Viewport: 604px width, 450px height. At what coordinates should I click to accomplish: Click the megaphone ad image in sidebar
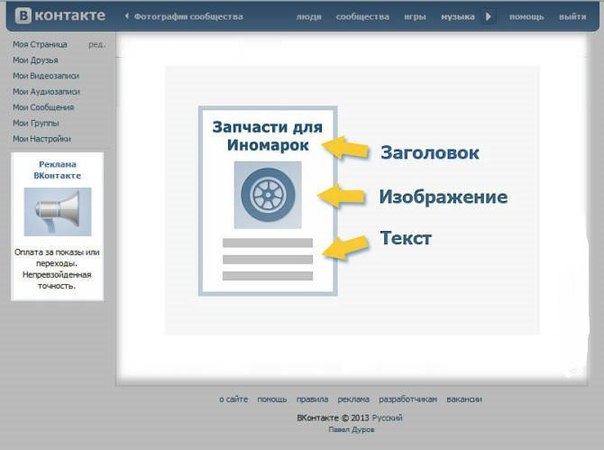click(57, 211)
